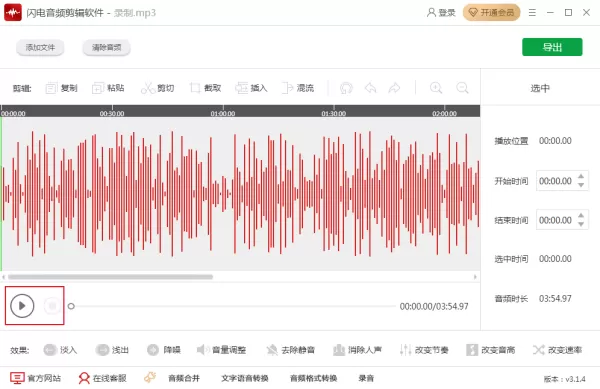This screenshot has width=600, height=389.
Task: Apply 去除静音 (remove silence) effect
Action: pyautogui.click(x=290, y=350)
